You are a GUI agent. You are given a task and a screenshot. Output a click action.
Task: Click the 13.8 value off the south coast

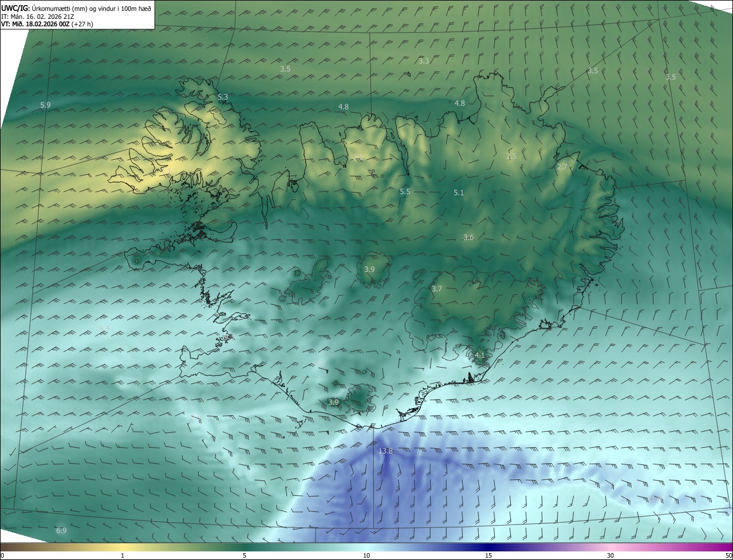[386, 451]
